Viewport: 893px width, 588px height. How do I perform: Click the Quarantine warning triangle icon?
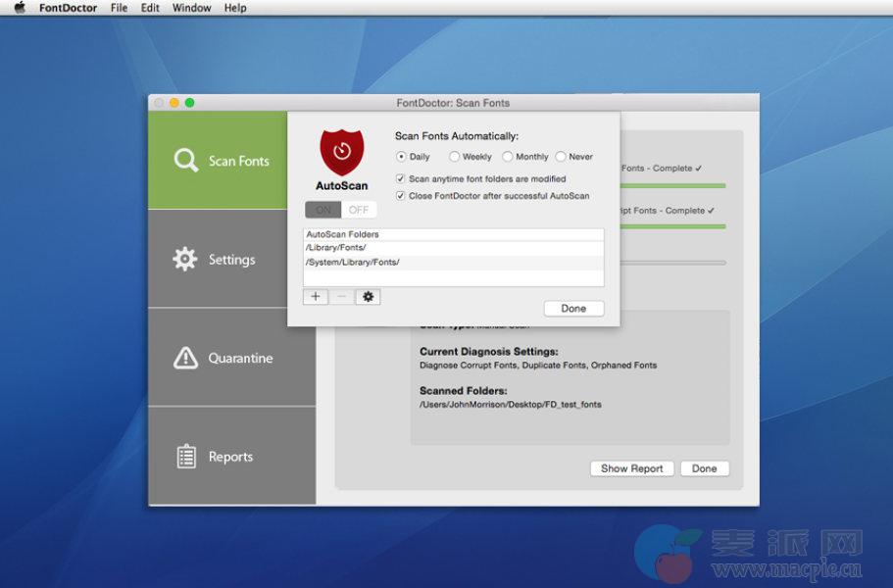click(x=185, y=359)
